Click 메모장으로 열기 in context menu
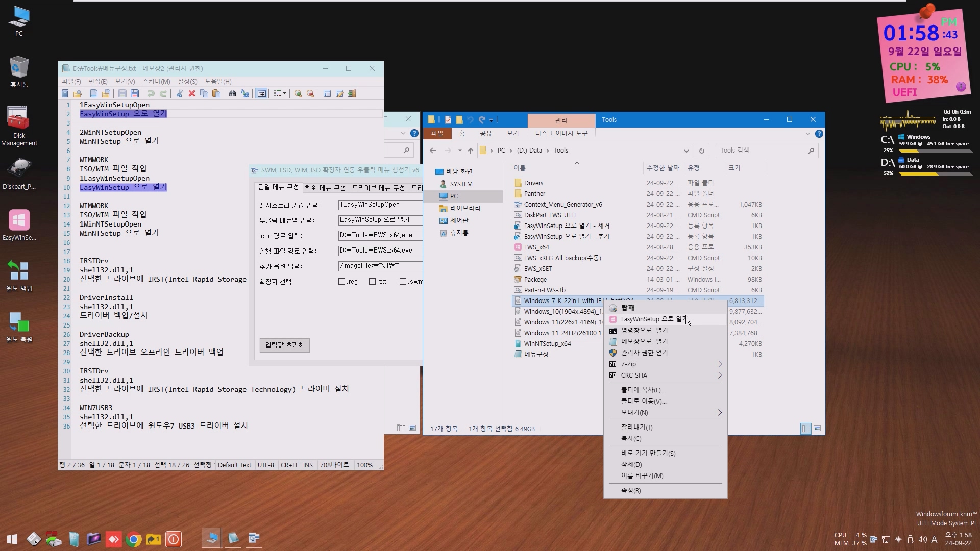 pyautogui.click(x=665, y=341)
